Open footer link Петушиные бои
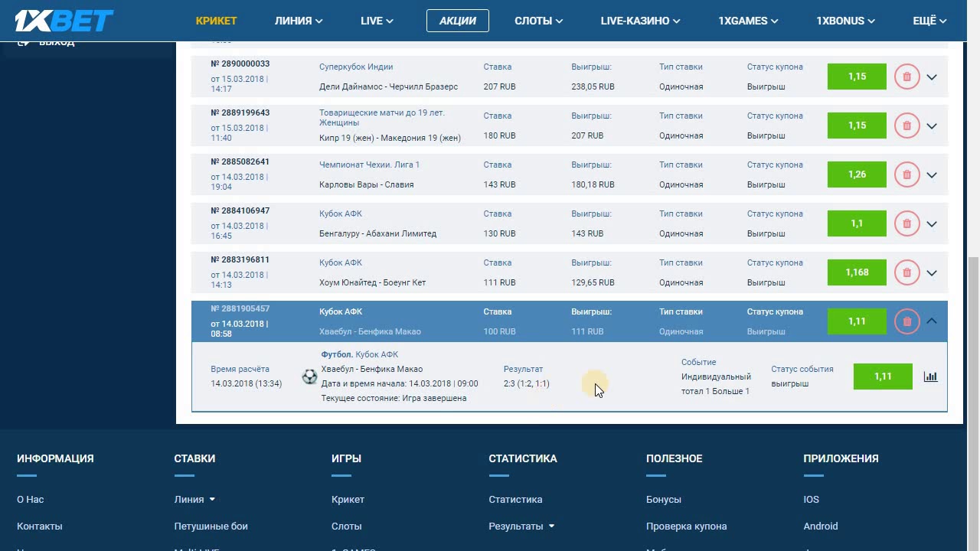The height and width of the screenshot is (551, 980). tap(211, 527)
